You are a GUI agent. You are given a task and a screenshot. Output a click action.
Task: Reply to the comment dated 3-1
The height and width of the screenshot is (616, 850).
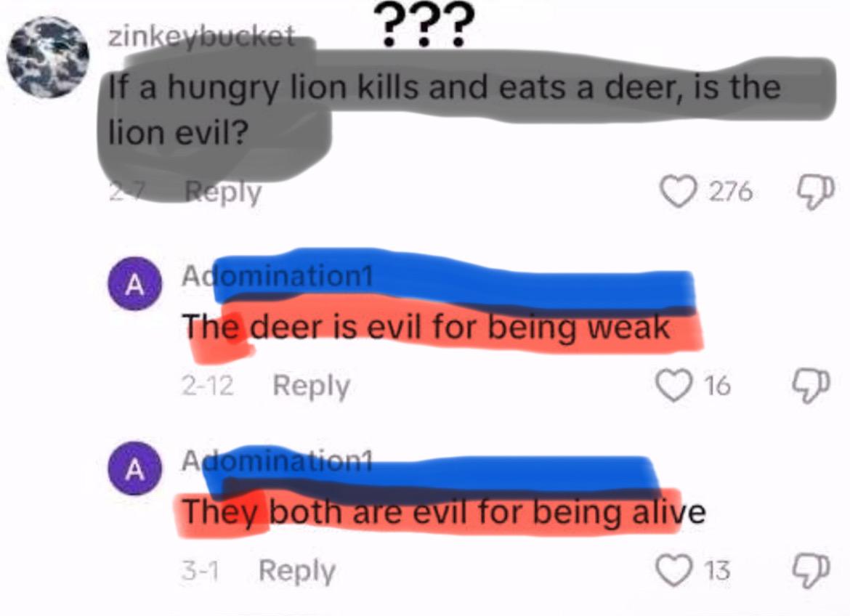[297, 571]
